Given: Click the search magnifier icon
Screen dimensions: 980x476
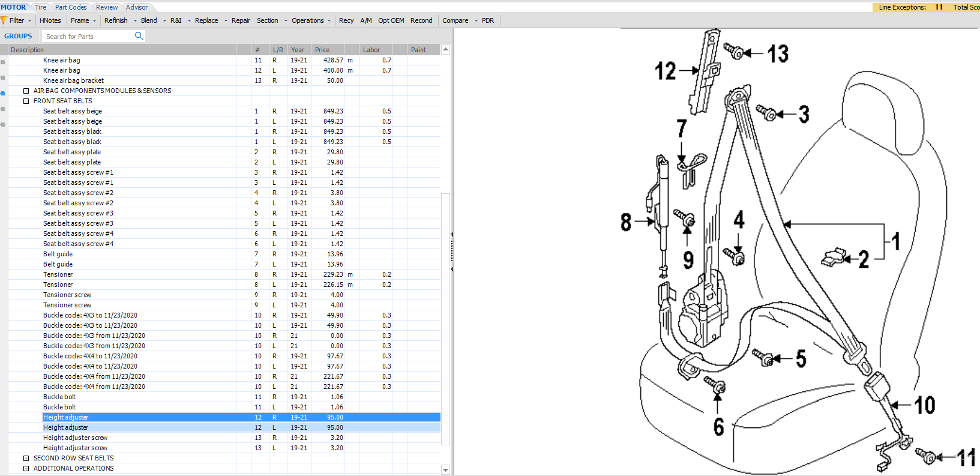Looking at the screenshot, I should point(139,36).
